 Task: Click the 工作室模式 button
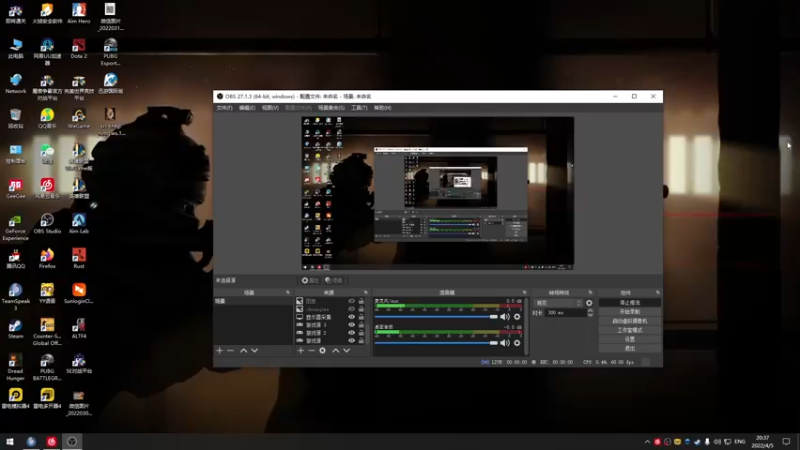(x=630, y=330)
